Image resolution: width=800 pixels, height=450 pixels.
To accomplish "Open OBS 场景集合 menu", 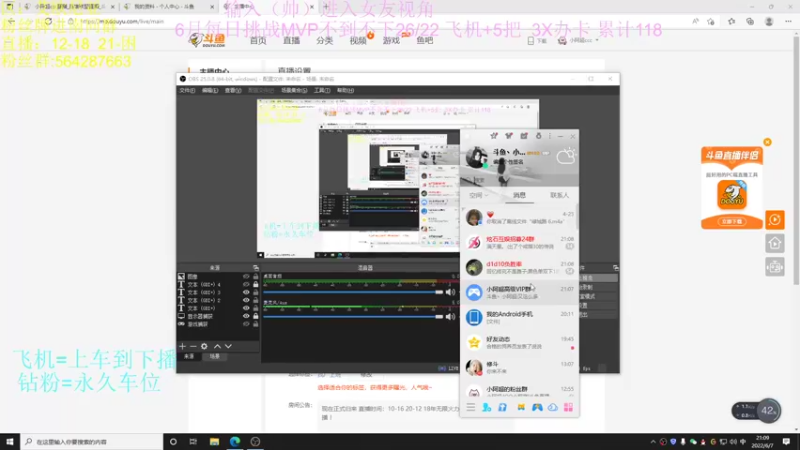I will click(294, 90).
